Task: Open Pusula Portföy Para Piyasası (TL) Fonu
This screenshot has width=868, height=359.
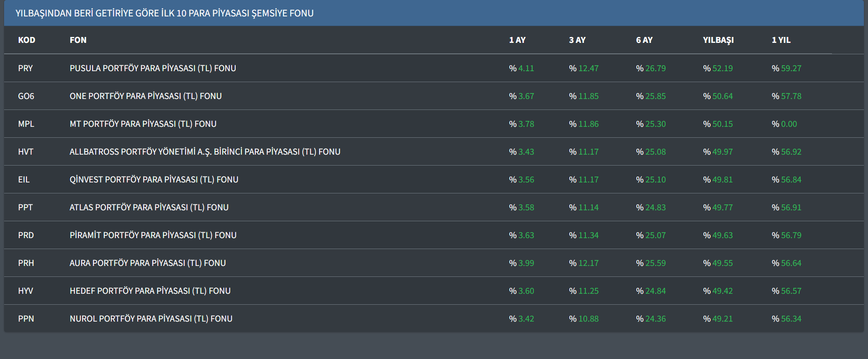Action: click(153, 68)
